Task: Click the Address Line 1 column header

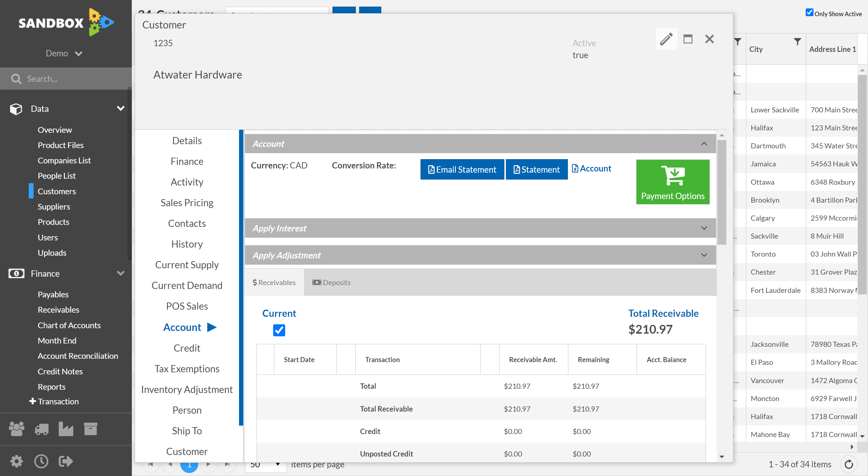Action: pos(832,49)
